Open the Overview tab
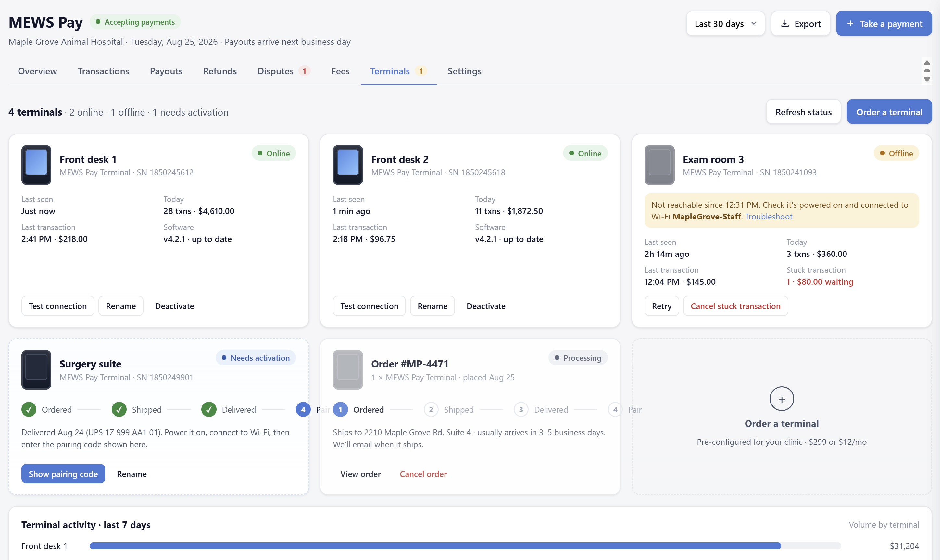 tap(37, 71)
